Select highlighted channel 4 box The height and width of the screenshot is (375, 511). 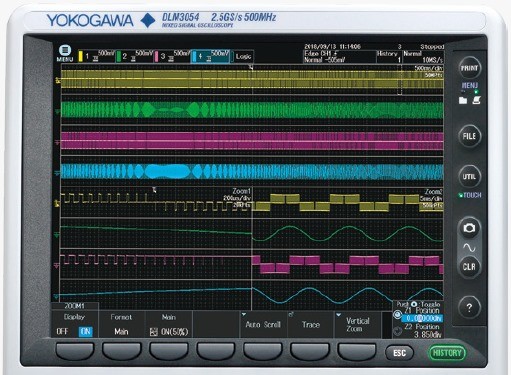tap(210, 56)
